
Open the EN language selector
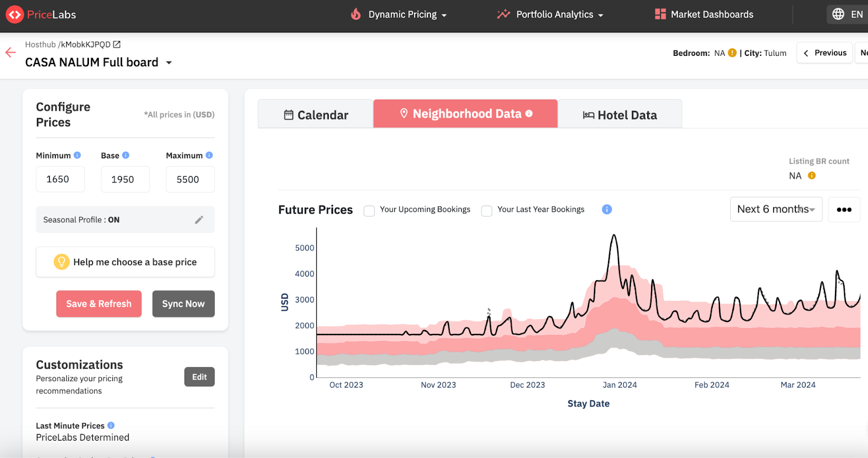tap(847, 14)
